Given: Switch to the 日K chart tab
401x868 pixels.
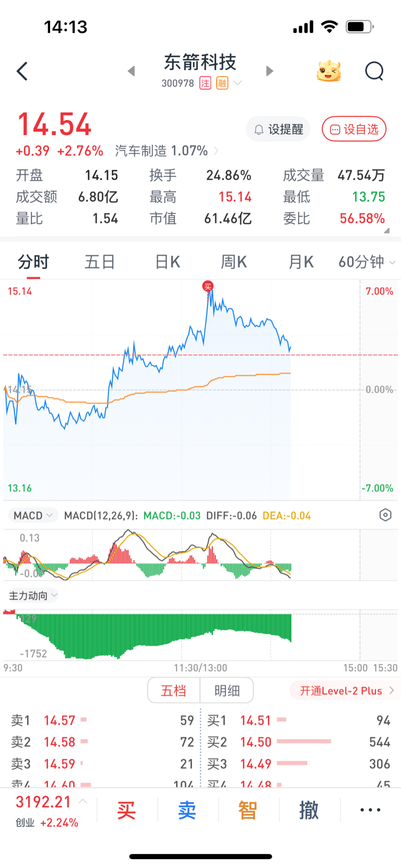Looking at the screenshot, I should 167,262.
